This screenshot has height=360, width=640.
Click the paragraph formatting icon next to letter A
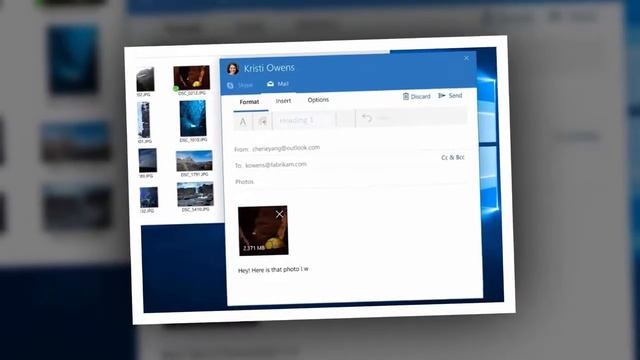pyautogui.click(x=262, y=121)
